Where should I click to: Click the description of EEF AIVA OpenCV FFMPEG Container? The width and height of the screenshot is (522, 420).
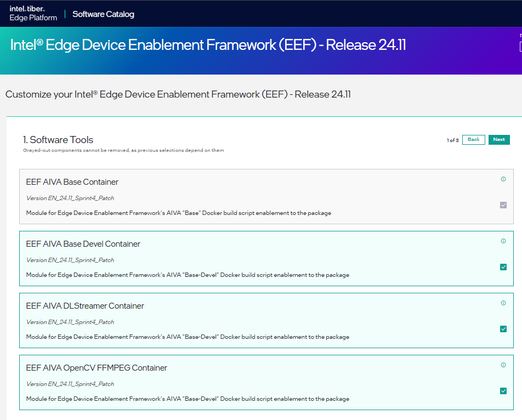coord(188,399)
